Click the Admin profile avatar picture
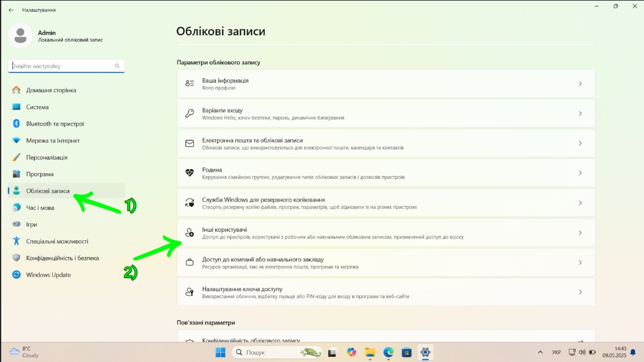The height and width of the screenshot is (362, 644). 21,36
